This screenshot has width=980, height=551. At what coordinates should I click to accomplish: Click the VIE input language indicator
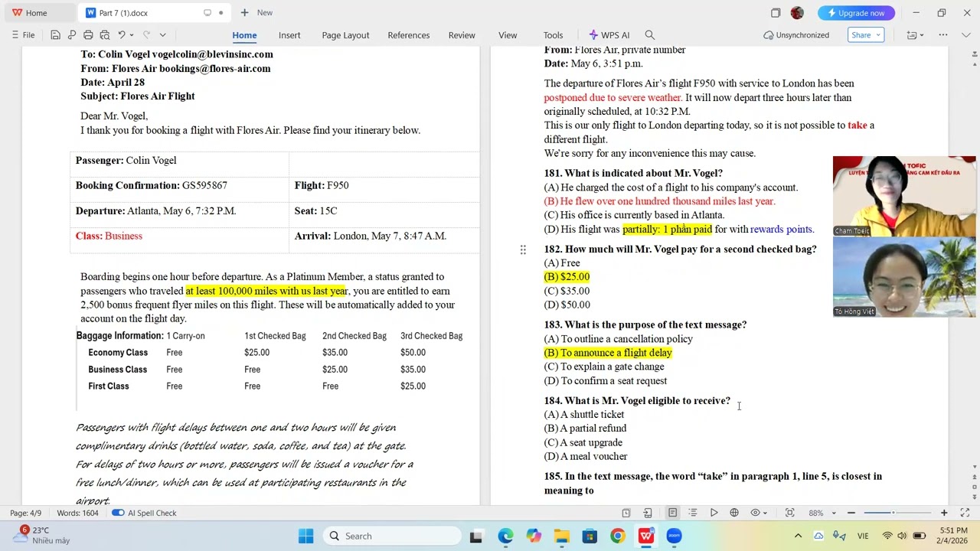863,536
